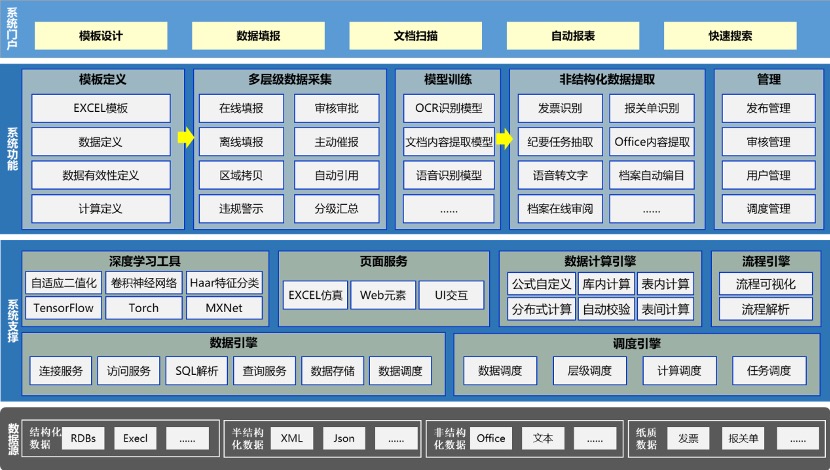This screenshot has height=470, width=830.
Task: Click the 卷积神经网络 box
Action: (x=144, y=283)
